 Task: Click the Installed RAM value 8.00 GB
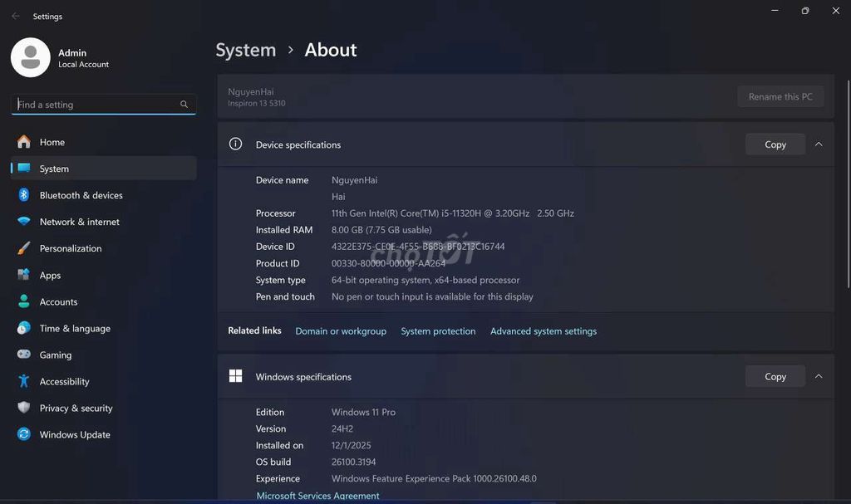pos(381,229)
